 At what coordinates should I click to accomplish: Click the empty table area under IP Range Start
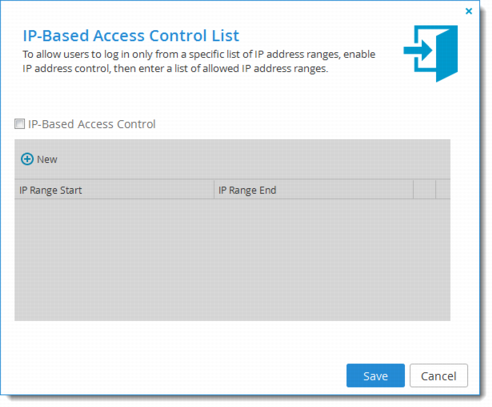click(x=114, y=260)
